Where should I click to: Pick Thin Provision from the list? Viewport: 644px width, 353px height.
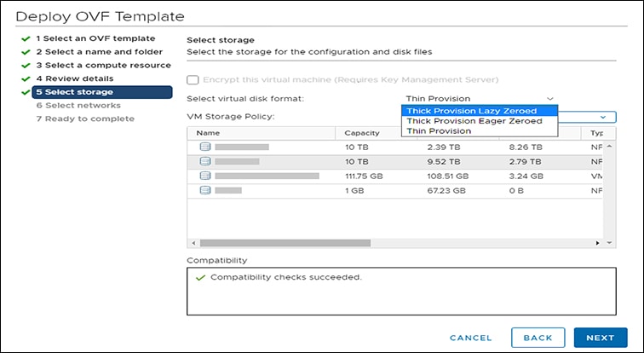[x=439, y=131]
